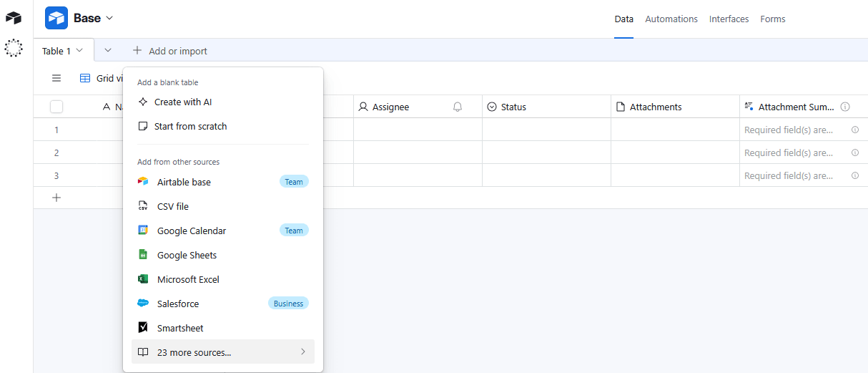The width and height of the screenshot is (868, 373).
Task: Click the info icon in row 1
Action: (x=854, y=130)
